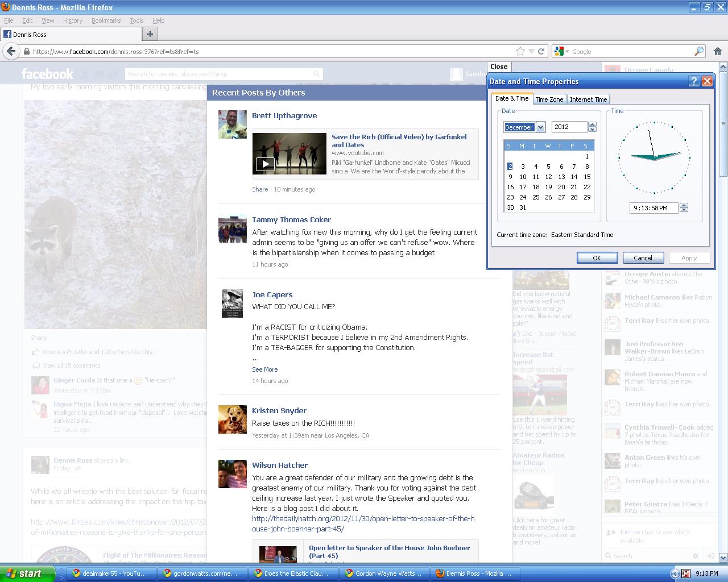The width and height of the screenshot is (728, 582).
Task: Switch to the Internet Time tab
Action: tap(588, 99)
